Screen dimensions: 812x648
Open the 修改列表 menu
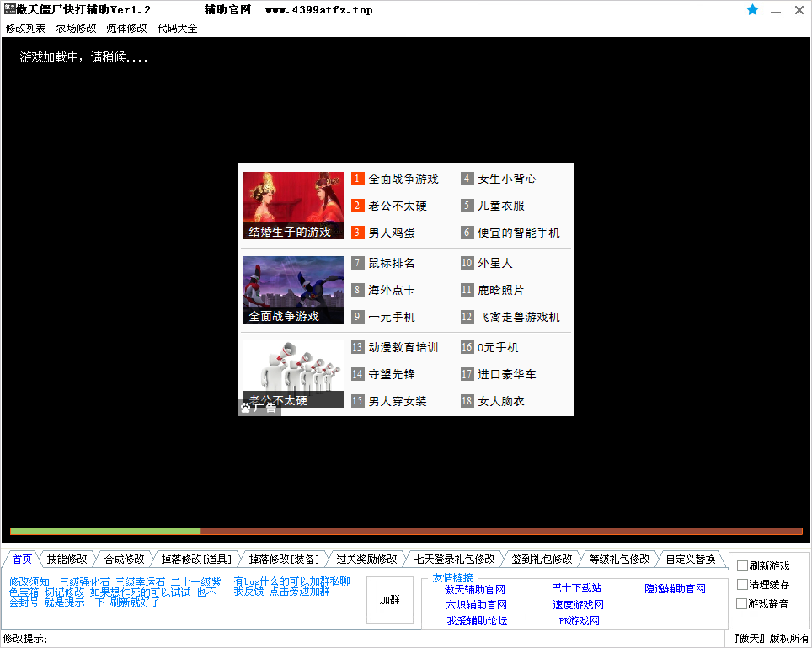click(27, 28)
